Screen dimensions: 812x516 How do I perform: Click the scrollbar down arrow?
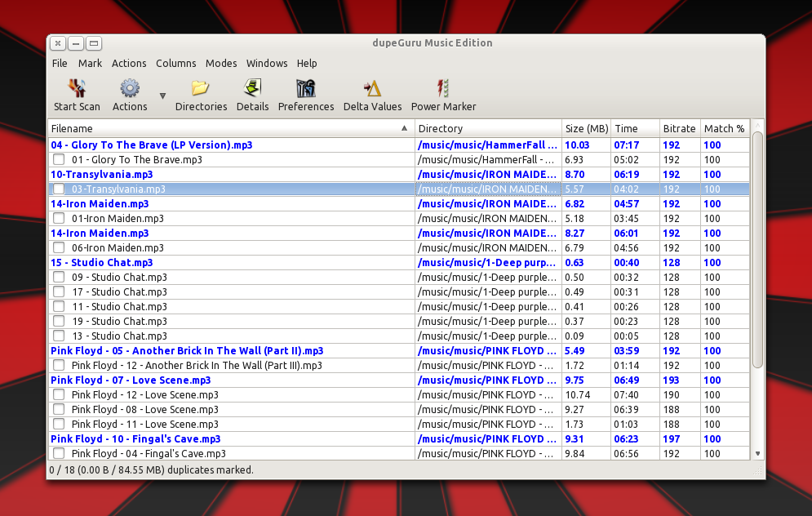click(x=757, y=453)
